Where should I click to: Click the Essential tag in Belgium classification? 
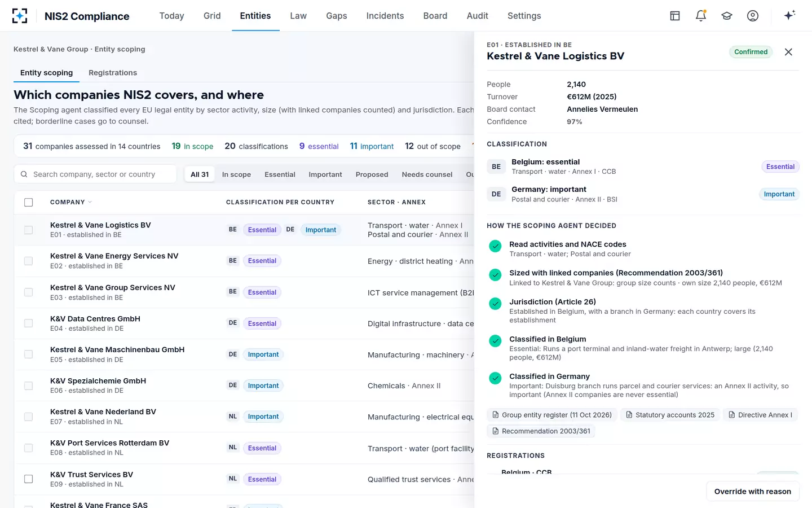[780, 167]
